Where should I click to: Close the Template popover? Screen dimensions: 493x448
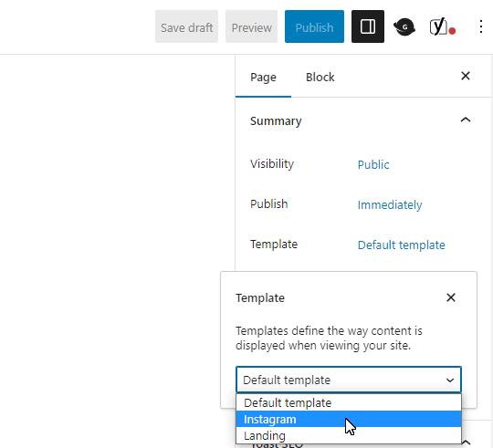coord(451,297)
